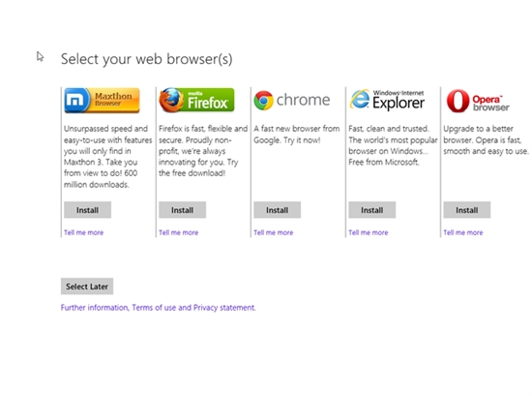
Task: Click Maxthon's 'Unsurpassed speed' description text
Action: (108, 157)
